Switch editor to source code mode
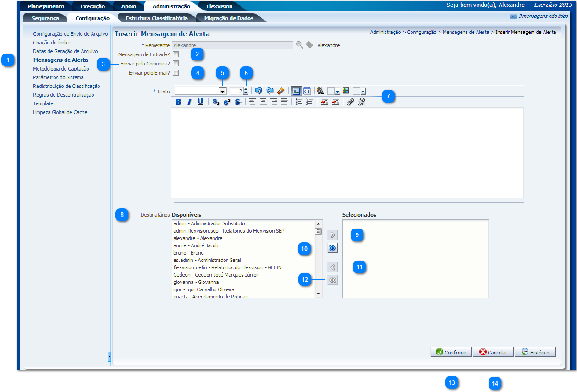The image size is (577, 392). [307, 91]
